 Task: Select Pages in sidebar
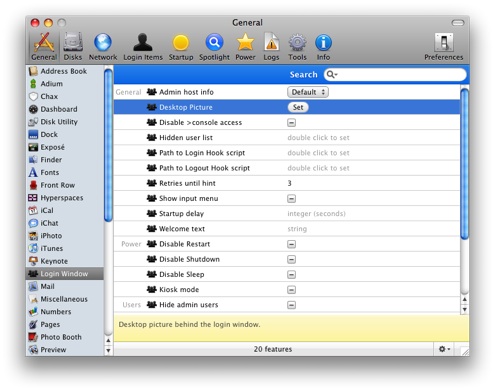(x=64, y=324)
